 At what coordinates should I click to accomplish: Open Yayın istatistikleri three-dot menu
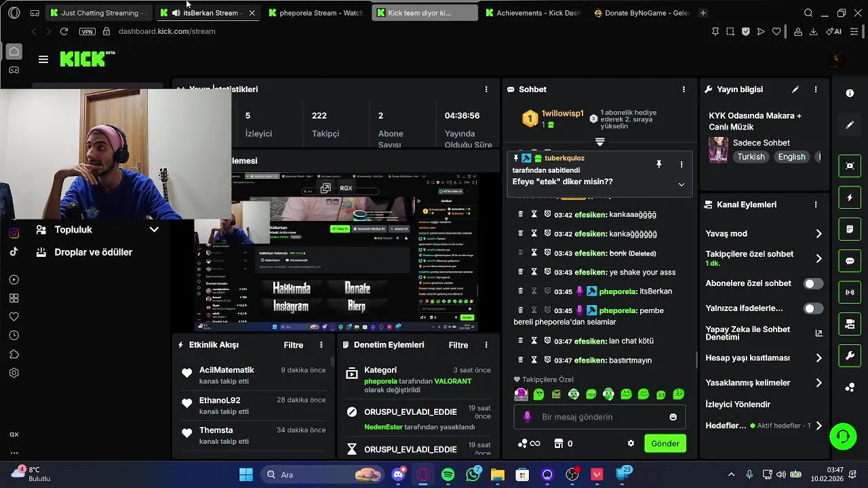pos(486,89)
